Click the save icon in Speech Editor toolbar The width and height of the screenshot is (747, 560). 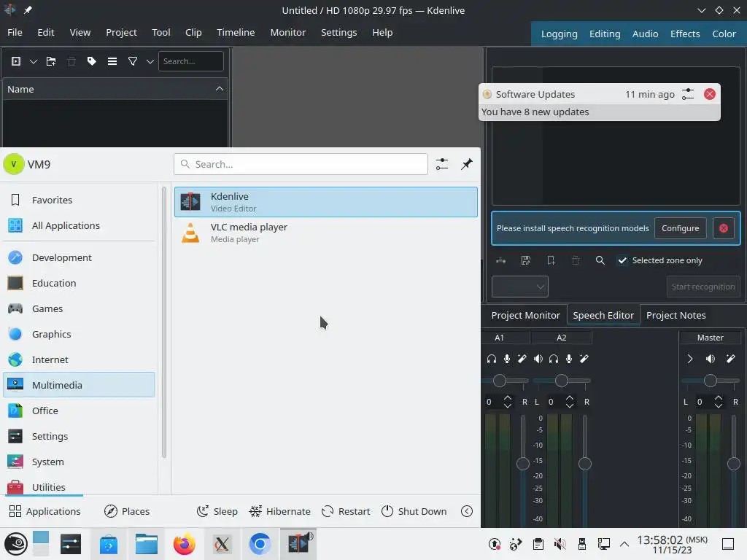point(526,260)
